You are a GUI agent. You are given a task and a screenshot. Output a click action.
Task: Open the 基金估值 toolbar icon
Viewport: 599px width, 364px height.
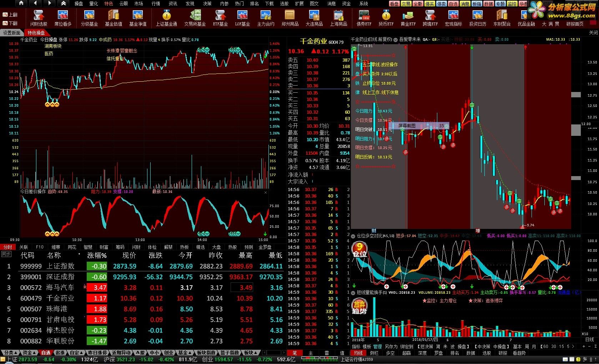point(114,18)
